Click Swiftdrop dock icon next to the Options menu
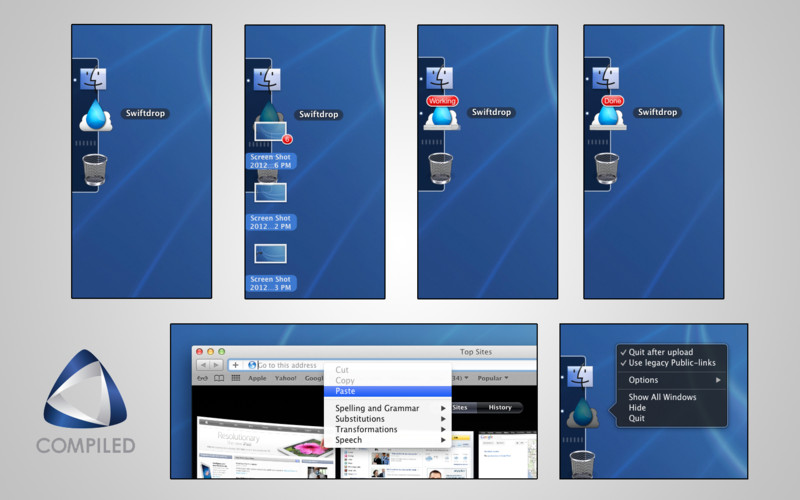Screen dimensions: 800x500 click(583, 412)
